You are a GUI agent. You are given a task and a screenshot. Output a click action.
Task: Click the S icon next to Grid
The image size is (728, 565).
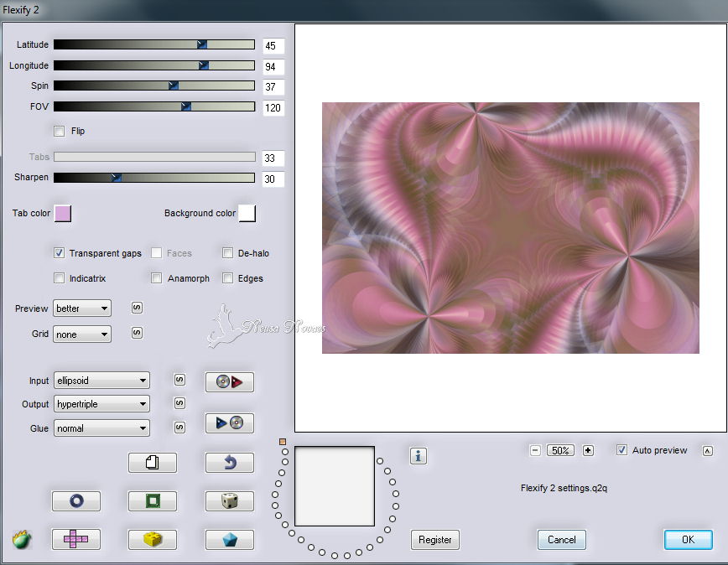tap(137, 333)
